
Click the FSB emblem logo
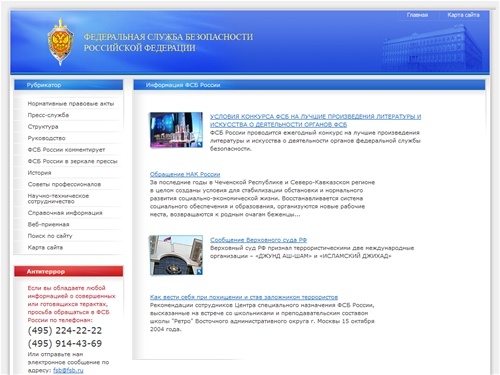[x=60, y=42]
